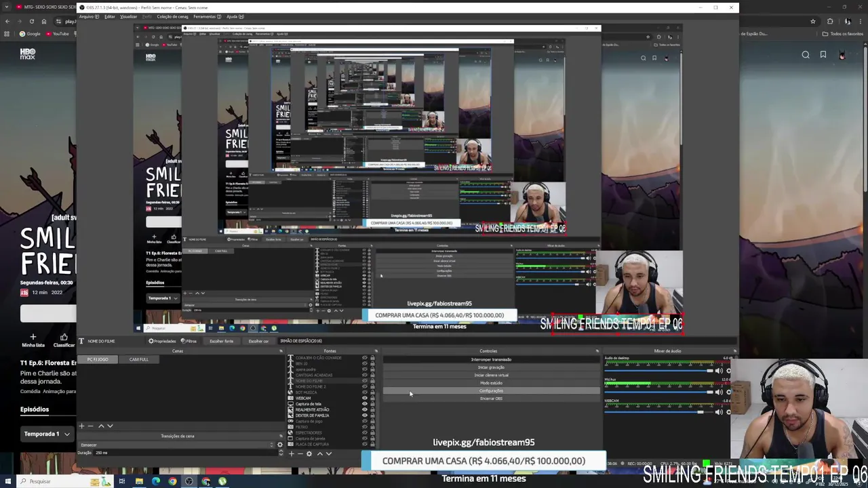Open transition properties gear next to Esmaecer
868x488 pixels.
click(280, 445)
